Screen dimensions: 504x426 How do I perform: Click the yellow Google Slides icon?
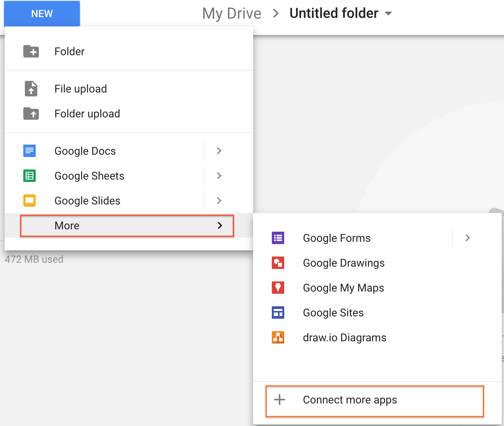(30, 201)
